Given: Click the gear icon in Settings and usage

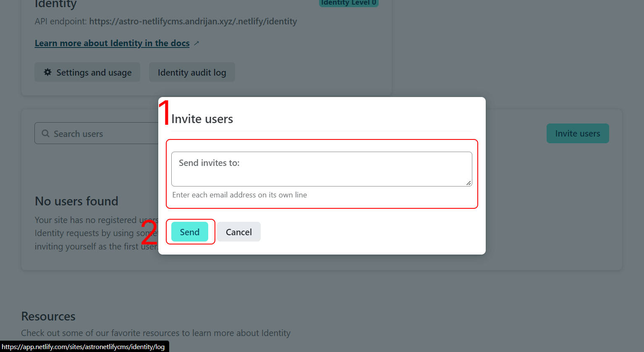Looking at the screenshot, I should point(48,72).
